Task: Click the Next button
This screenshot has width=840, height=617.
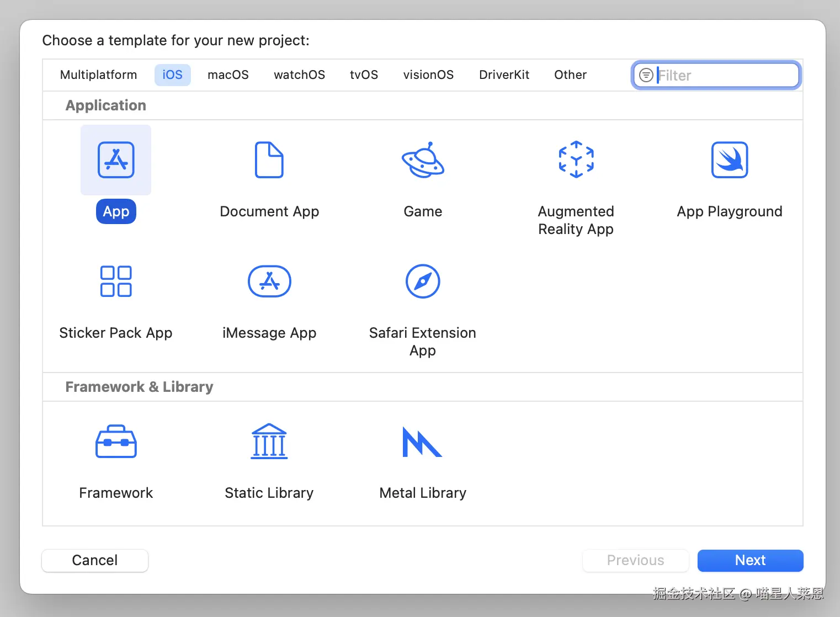Action: point(750,561)
